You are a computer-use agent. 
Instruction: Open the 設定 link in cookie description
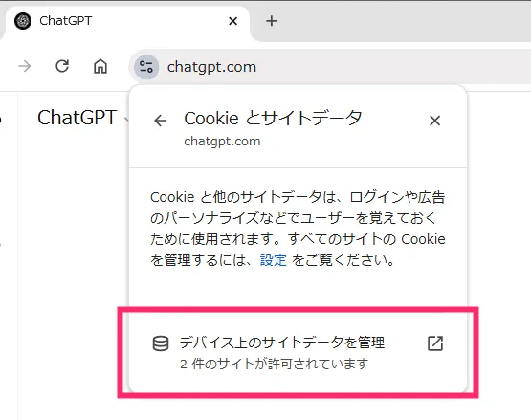[x=274, y=260]
